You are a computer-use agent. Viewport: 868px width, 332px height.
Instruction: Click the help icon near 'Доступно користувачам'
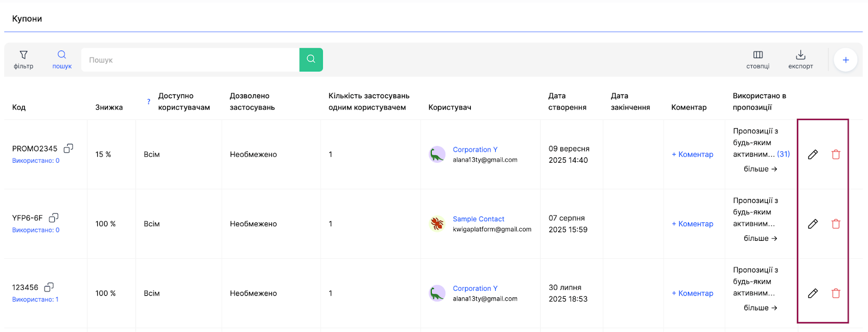[149, 101]
